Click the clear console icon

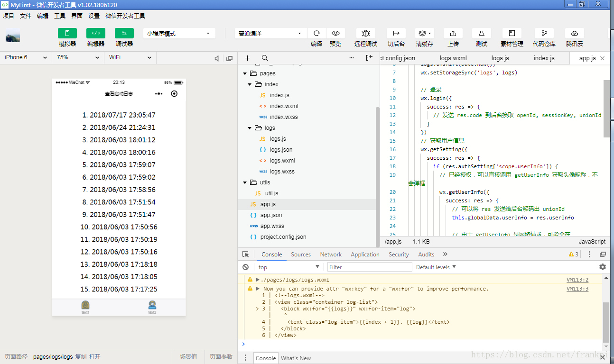(245, 267)
